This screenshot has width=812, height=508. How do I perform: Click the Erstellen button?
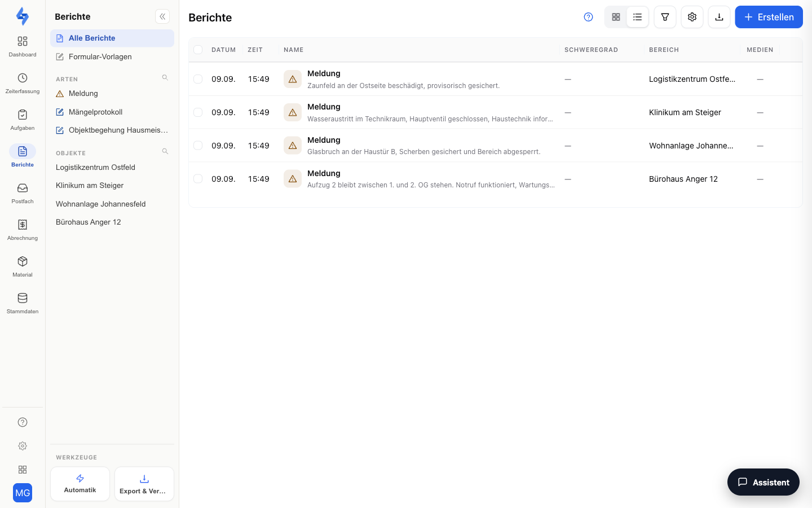769,17
